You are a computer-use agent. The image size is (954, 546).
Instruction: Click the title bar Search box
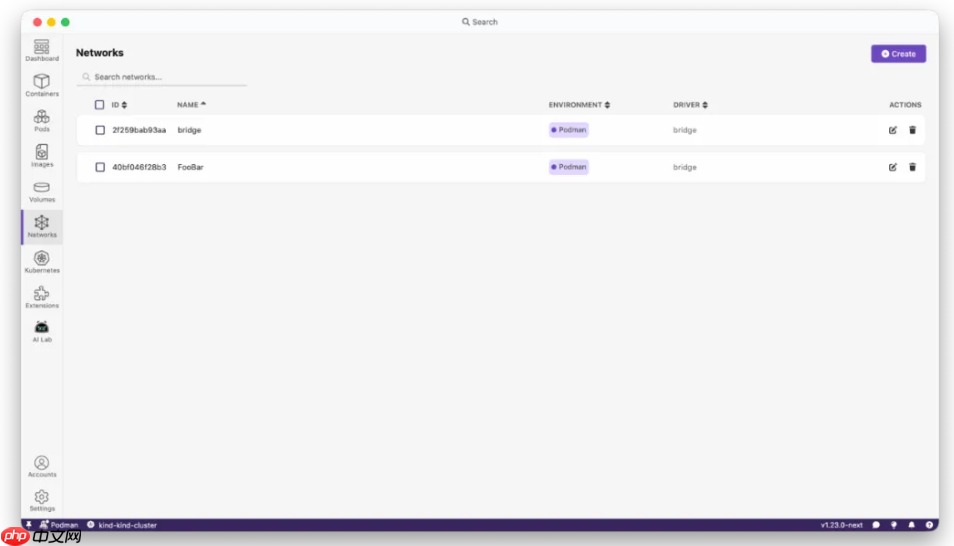(479, 22)
